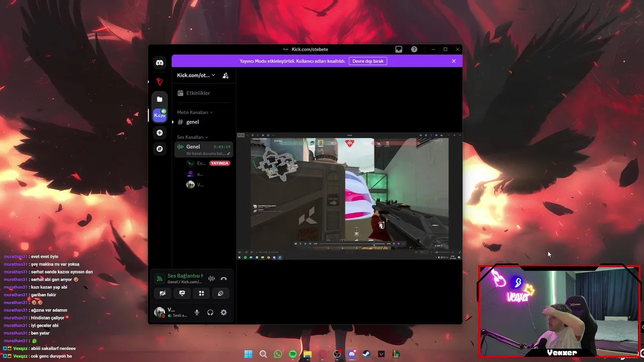Open Discord from the taskbar
The height and width of the screenshot is (362, 644).
[352, 354]
